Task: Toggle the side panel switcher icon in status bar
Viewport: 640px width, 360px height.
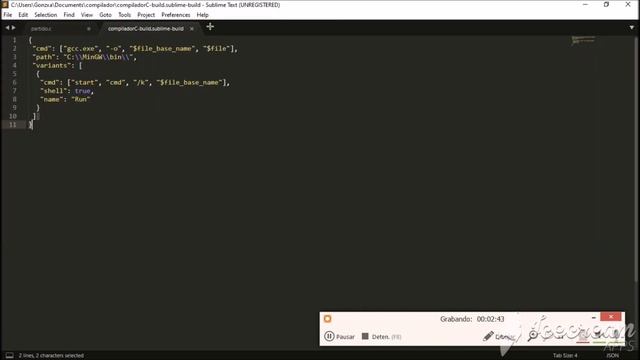Action: [9, 356]
